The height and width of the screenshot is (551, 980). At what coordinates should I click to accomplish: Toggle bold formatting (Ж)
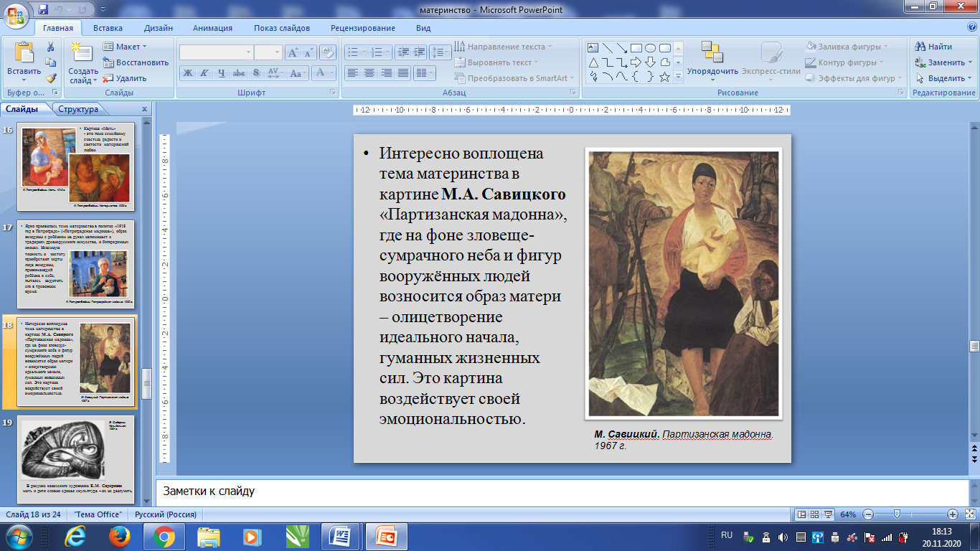[x=187, y=73]
